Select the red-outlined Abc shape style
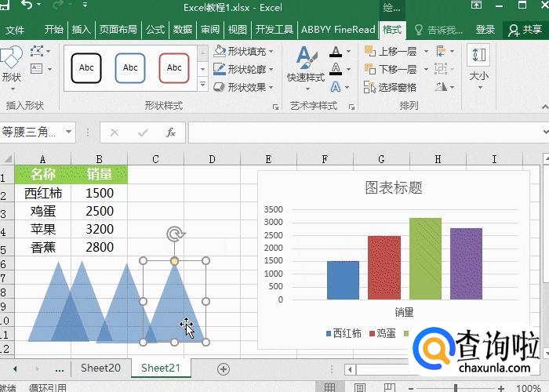The height and width of the screenshot is (392, 549). pos(174,68)
